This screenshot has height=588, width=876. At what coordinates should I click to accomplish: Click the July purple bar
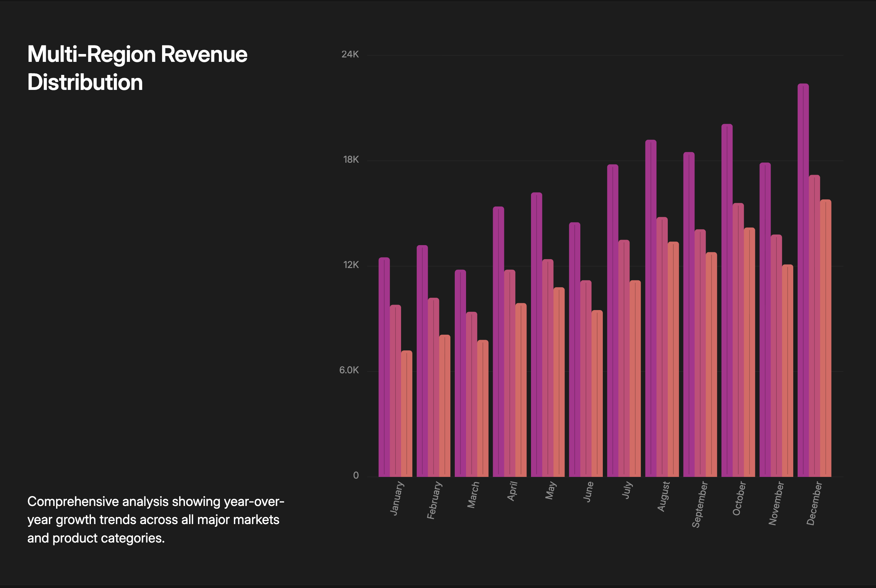coord(612,321)
